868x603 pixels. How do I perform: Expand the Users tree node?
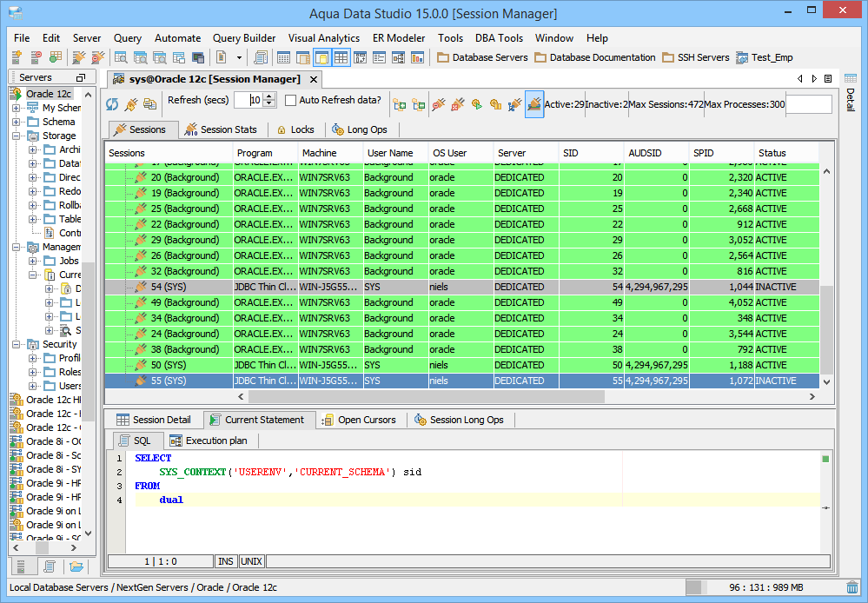(x=33, y=386)
